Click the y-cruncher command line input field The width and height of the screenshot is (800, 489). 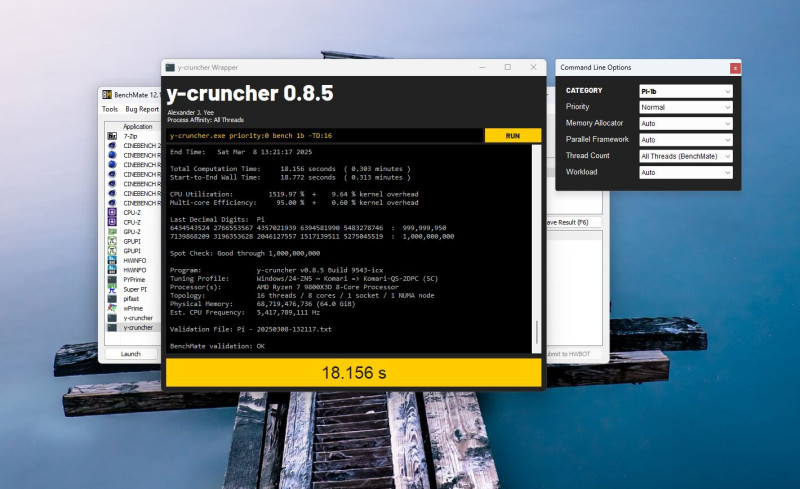(324, 136)
